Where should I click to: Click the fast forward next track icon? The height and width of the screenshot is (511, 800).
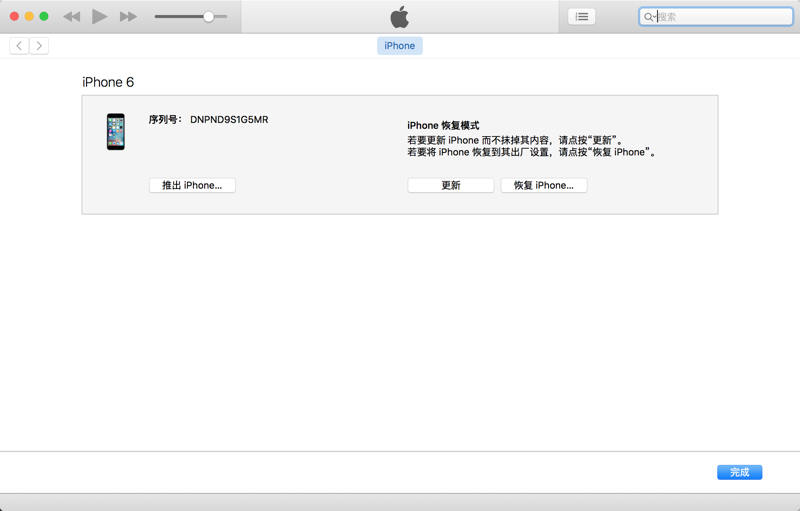(128, 17)
